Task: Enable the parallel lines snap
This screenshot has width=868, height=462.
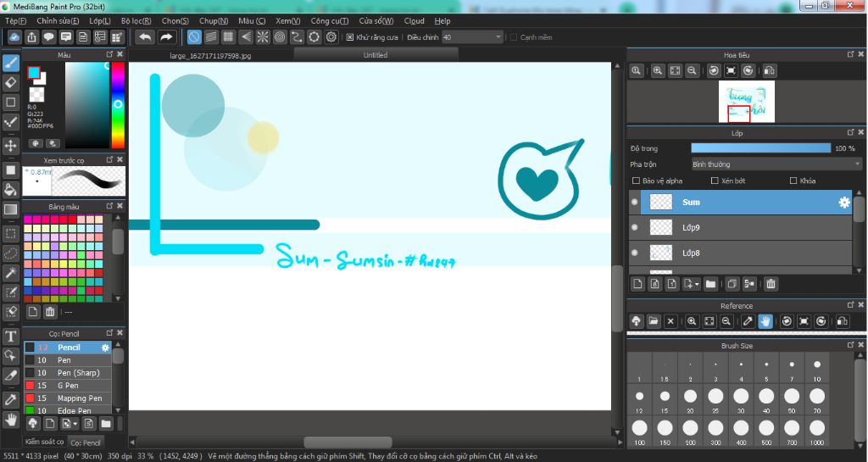Action: pyautogui.click(x=211, y=37)
